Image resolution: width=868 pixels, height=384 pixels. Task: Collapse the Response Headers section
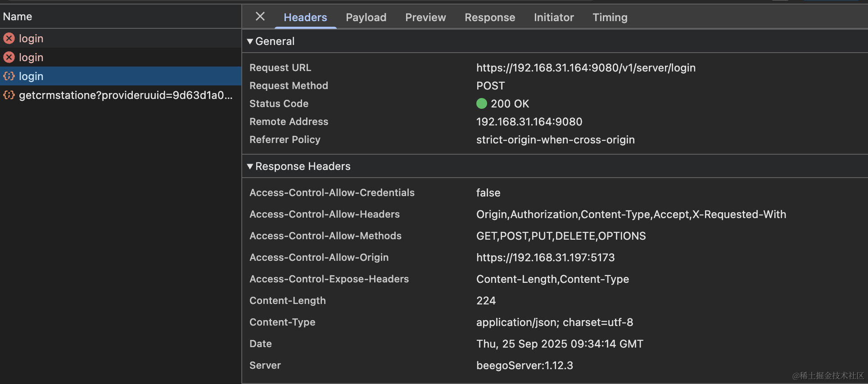(250, 166)
